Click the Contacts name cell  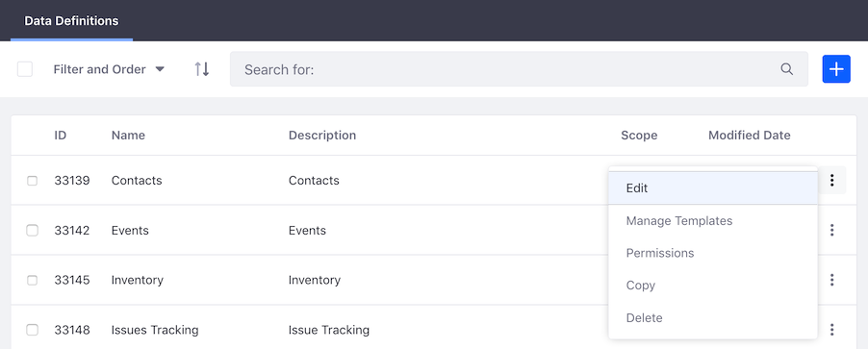coord(137,181)
